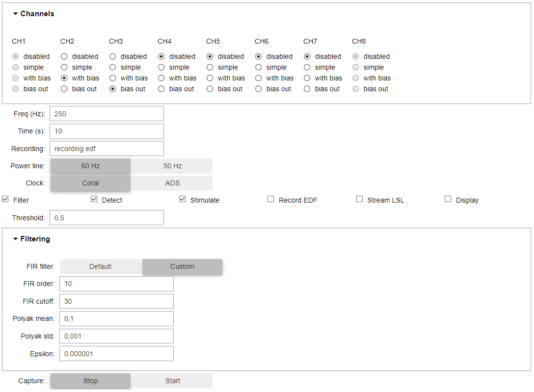
Task: Check the Display option
Action: tap(448, 199)
